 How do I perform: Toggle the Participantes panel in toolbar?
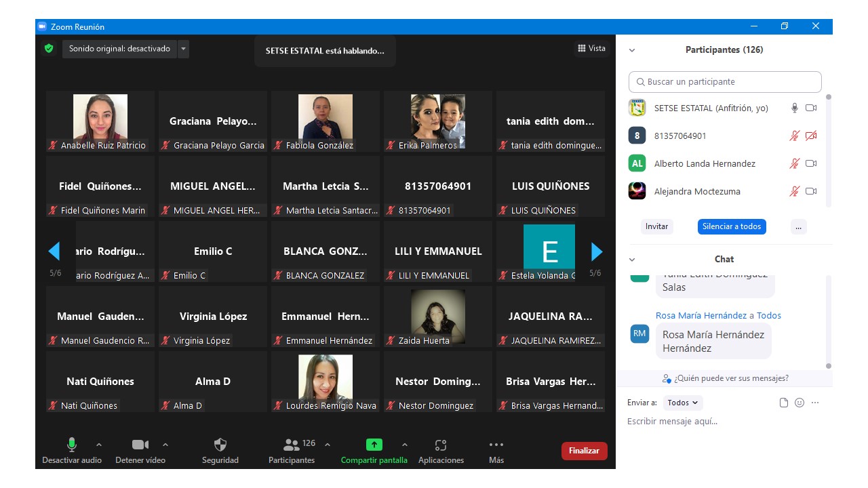292,451
